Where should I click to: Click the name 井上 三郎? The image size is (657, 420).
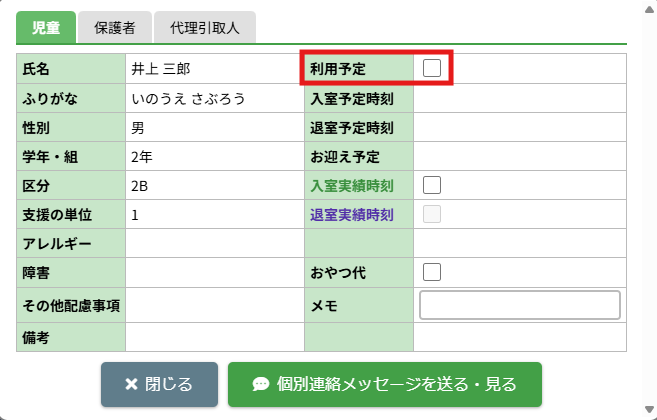[x=160, y=70]
